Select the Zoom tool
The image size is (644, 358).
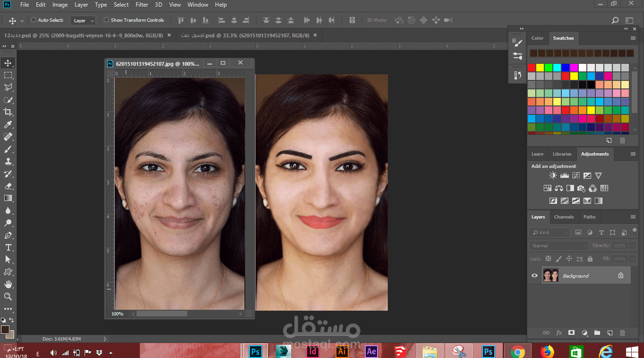(8, 297)
